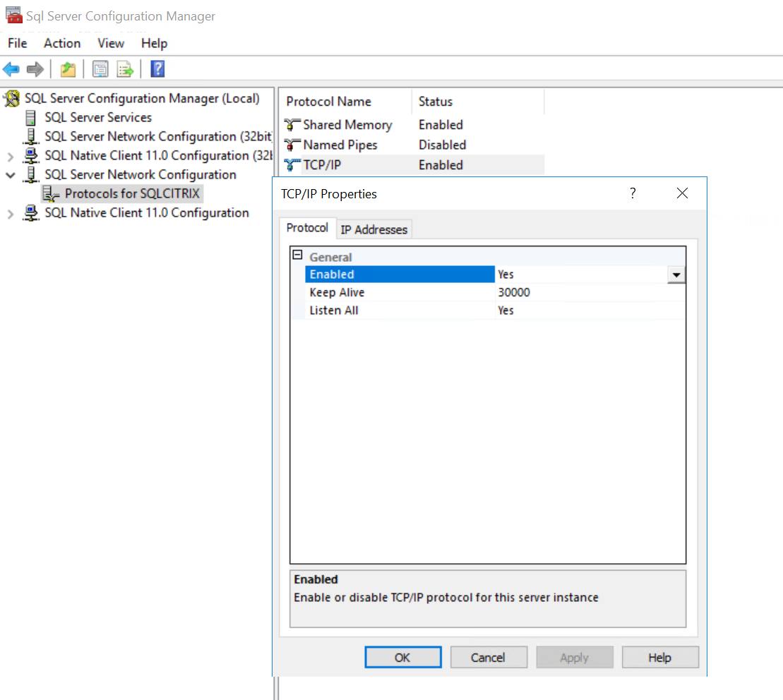Collapse the SQL Server Network Configuration node
Image resolution: width=783 pixels, height=700 pixels.
tap(11, 175)
